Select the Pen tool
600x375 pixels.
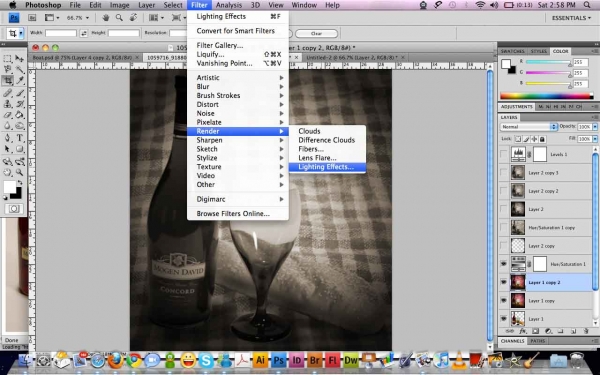click(7, 138)
